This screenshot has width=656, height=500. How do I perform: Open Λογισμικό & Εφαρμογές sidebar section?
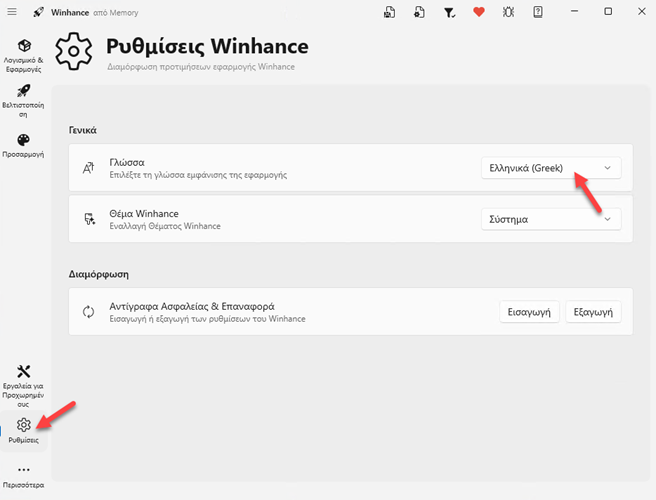24,53
